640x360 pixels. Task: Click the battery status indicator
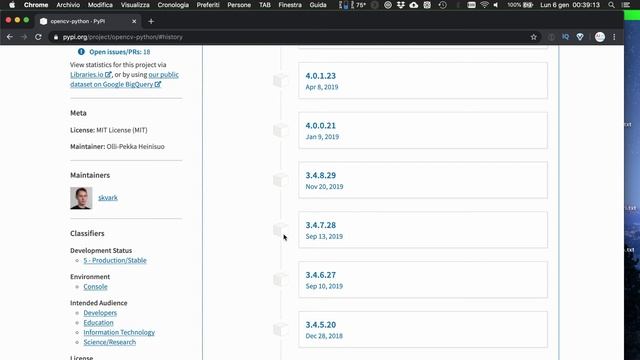tap(520, 5)
